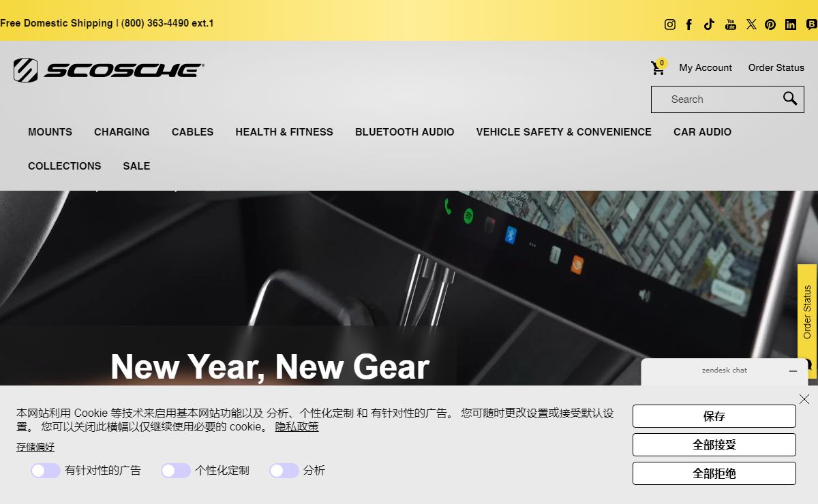Click the search magnifier icon
This screenshot has height=504, width=818.
790,99
